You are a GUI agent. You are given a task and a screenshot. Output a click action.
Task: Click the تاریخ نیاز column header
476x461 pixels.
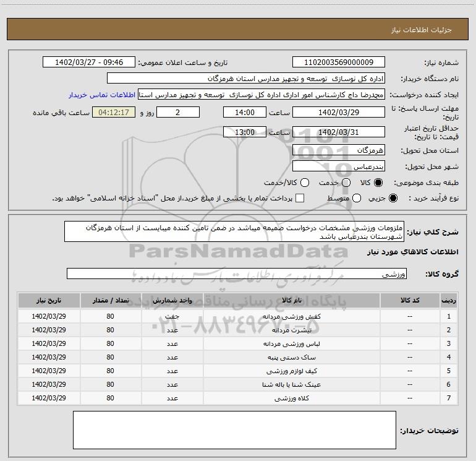pos(49,301)
